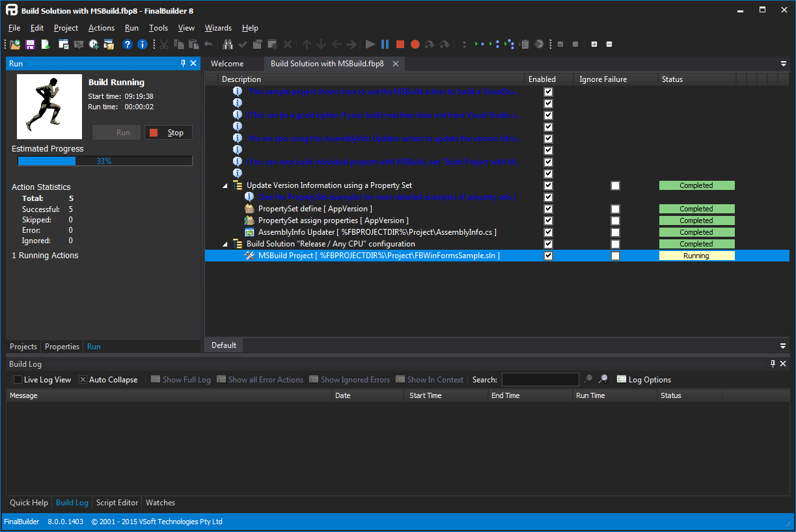Click the white plus Expand All icon

click(x=594, y=44)
